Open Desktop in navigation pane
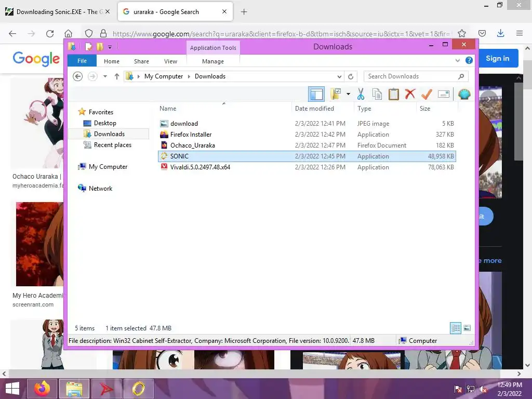The height and width of the screenshot is (399, 532). tap(105, 123)
